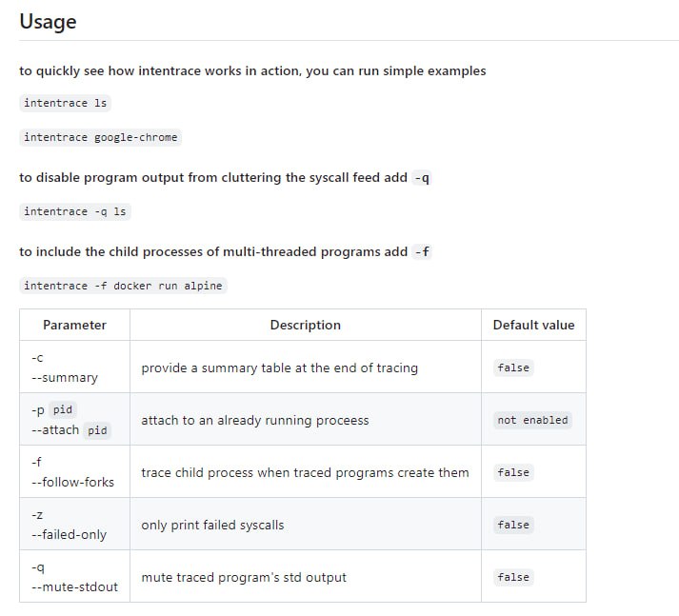Screen dimensions: 679x616
Task: Click the 'provide a summary table' description
Action: click(x=279, y=368)
